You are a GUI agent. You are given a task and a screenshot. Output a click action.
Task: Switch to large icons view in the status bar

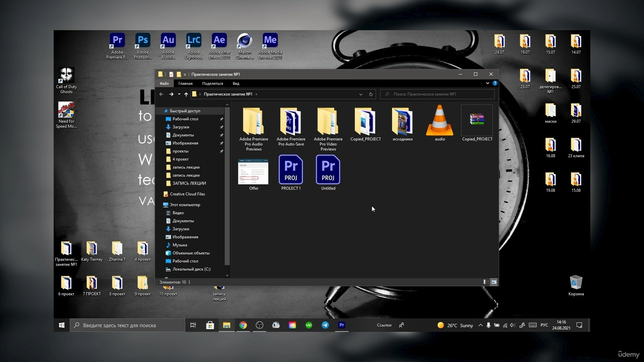pos(494,282)
